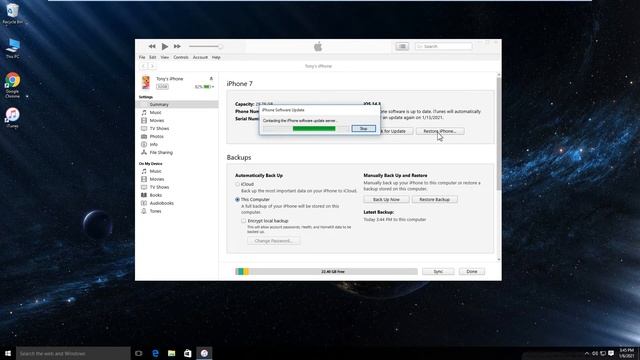
Task: Click the eject button beside Tony's iPhone
Action: click(211, 78)
